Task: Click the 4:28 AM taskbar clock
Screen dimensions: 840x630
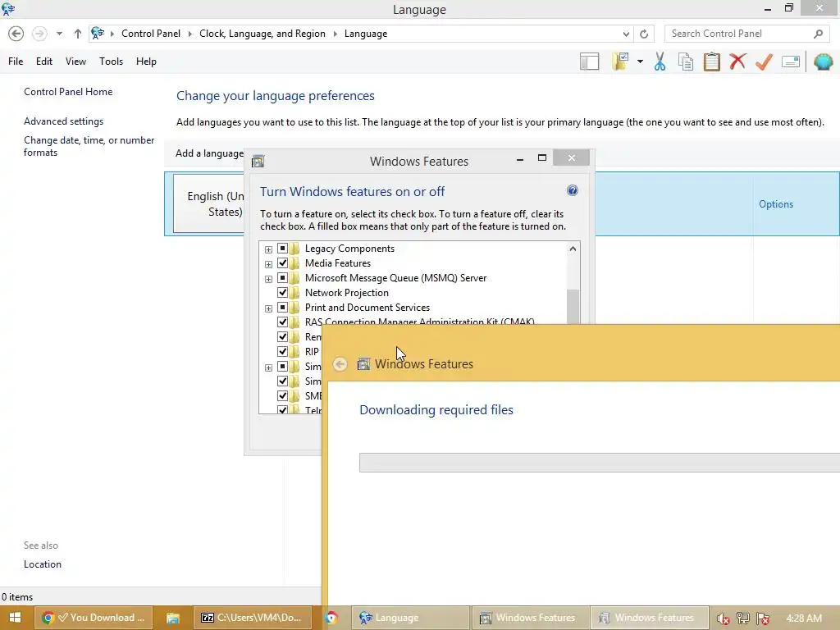Action: (804, 619)
